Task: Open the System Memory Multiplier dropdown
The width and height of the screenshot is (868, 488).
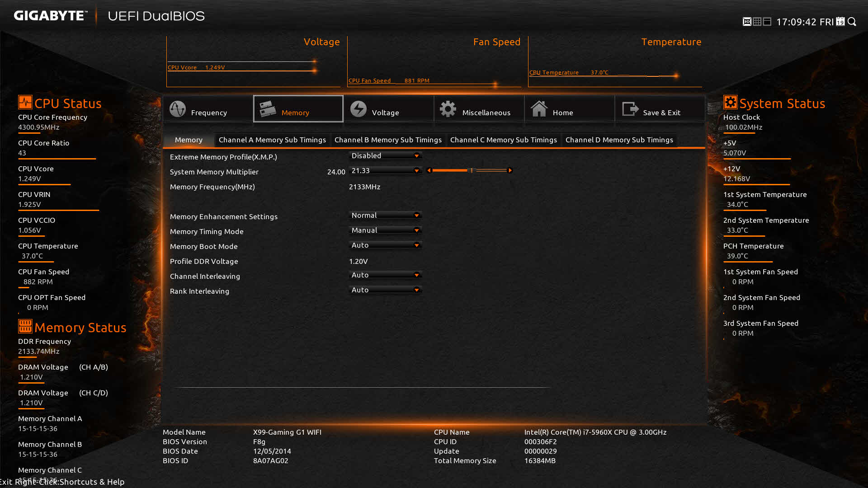Action: [x=385, y=170]
